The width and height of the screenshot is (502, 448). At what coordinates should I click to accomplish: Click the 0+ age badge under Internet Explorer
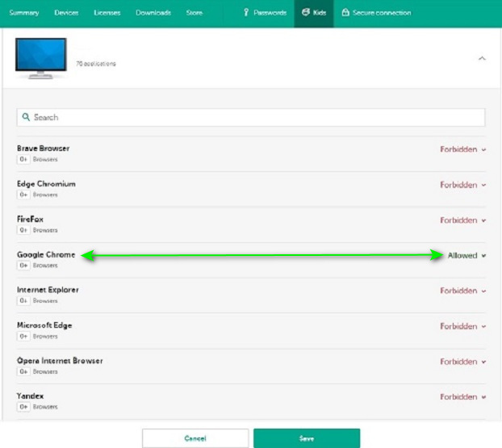pos(23,301)
